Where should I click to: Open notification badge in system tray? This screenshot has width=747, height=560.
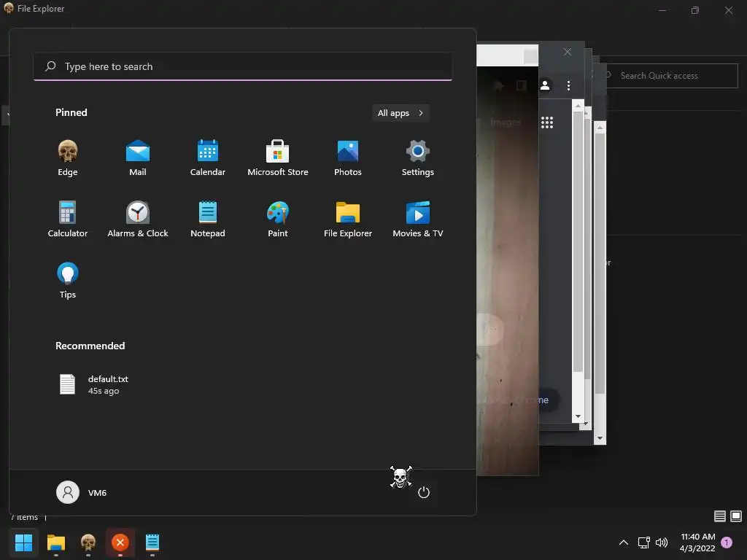(x=727, y=542)
